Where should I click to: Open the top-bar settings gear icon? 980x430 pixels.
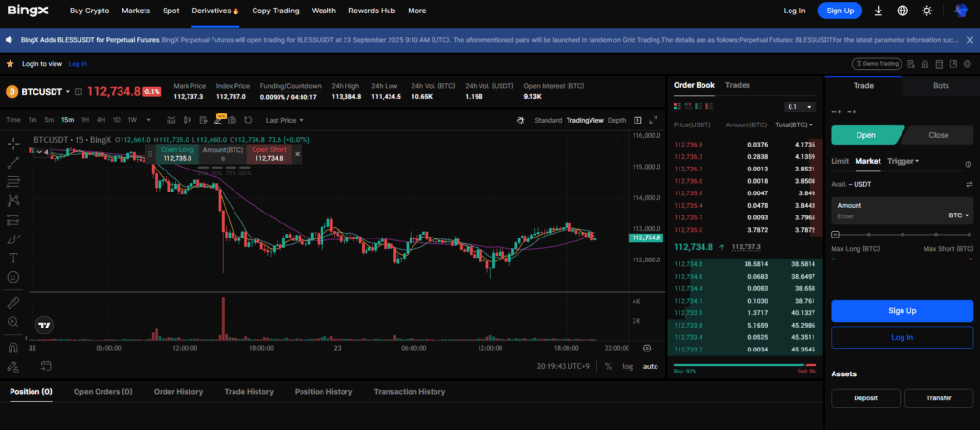click(x=967, y=64)
